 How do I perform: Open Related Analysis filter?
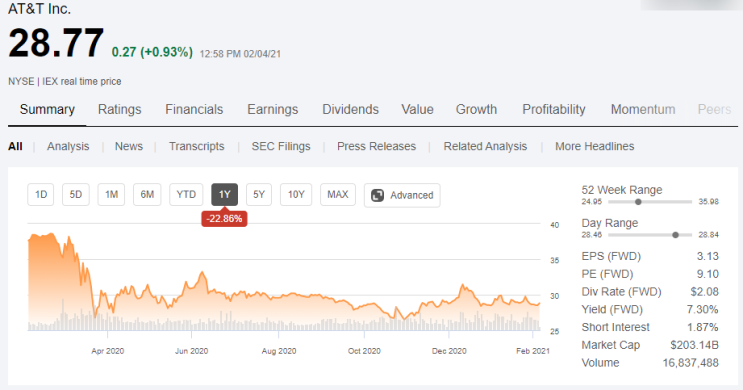click(485, 146)
